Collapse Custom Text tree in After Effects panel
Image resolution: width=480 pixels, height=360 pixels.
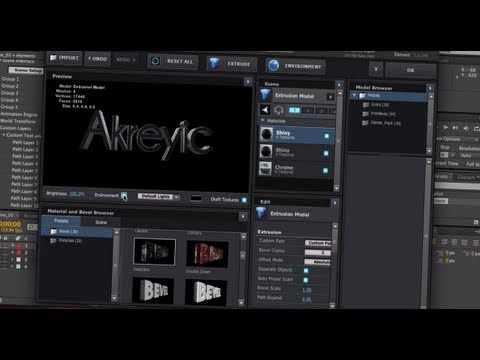click(x=4, y=135)
